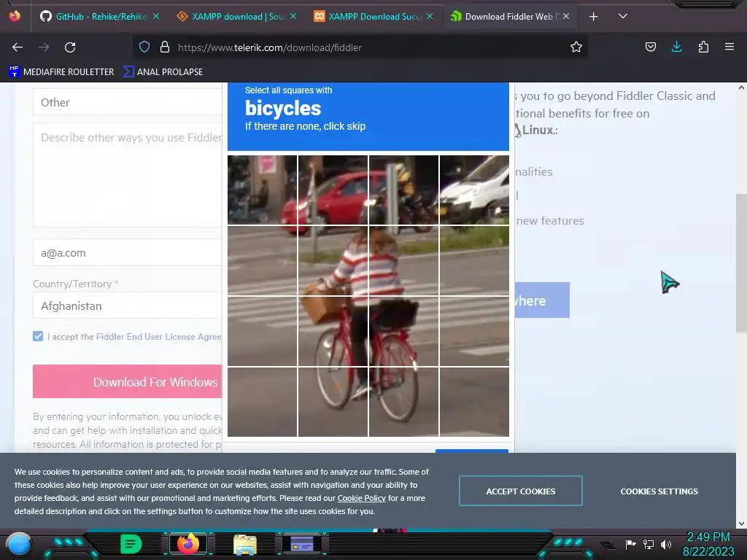Open the MEDIAFIRE ROULETTER bookmark
The image size is (747, 560).
coord(61,72)
